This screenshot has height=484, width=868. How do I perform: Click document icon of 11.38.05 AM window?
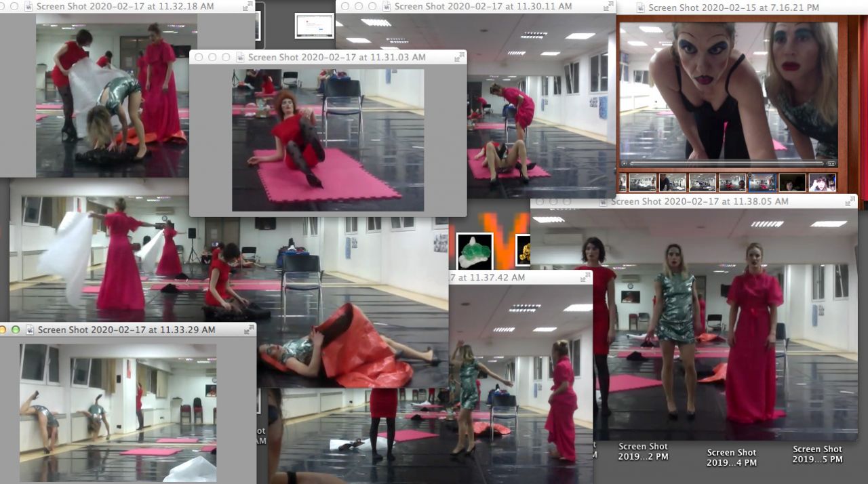pyautogui.click(x=603, y=202)
